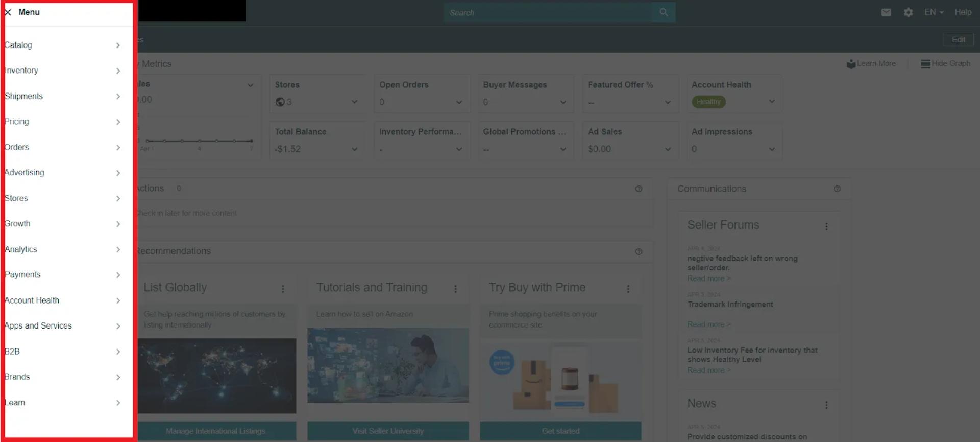Viewport: 980px width, 442px height.
Task: Click the Edit button
Action: coord(958,39)
